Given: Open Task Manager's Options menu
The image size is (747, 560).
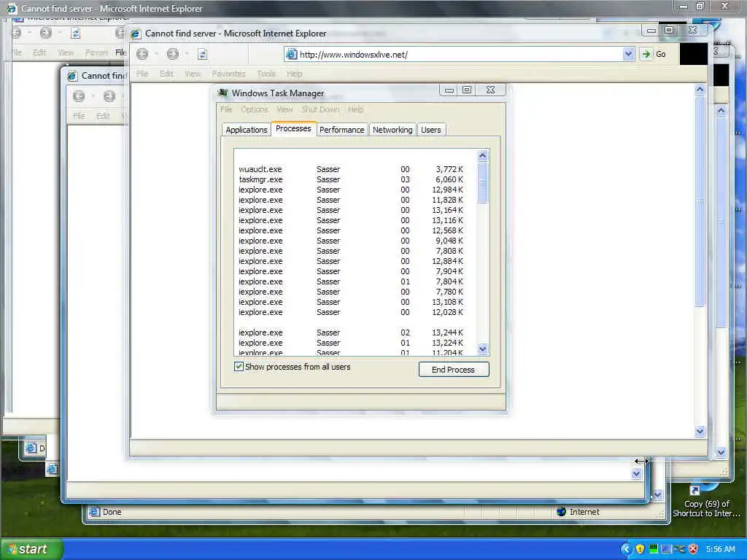Looking at the screenshot, I should [255, 109].
